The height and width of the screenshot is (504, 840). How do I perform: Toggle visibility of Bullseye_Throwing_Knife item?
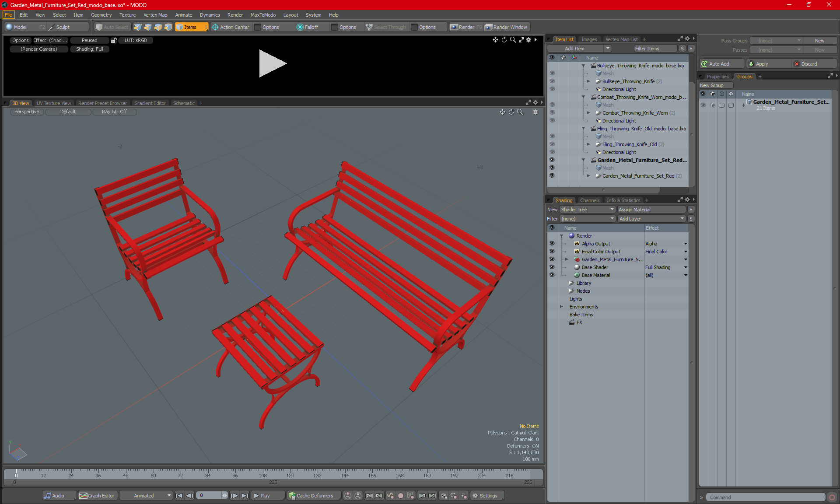[552, 81]
